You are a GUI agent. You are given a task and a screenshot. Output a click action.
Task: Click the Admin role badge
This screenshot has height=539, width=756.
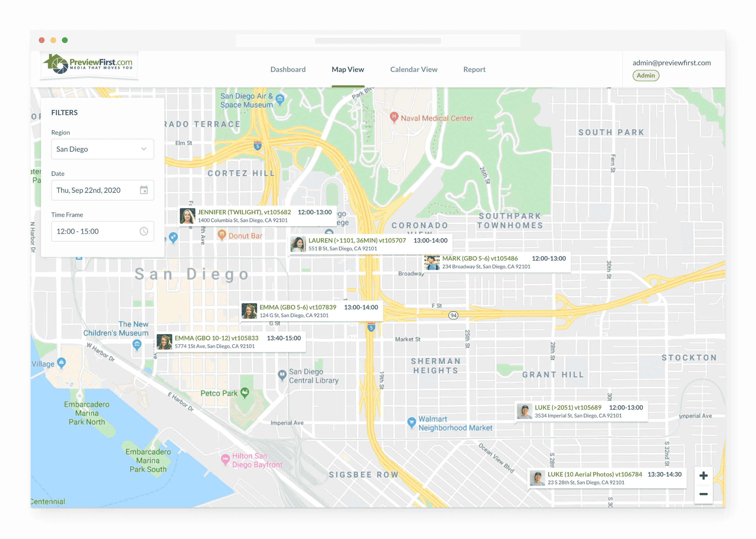pyautogui.click(x=645, y=76)
